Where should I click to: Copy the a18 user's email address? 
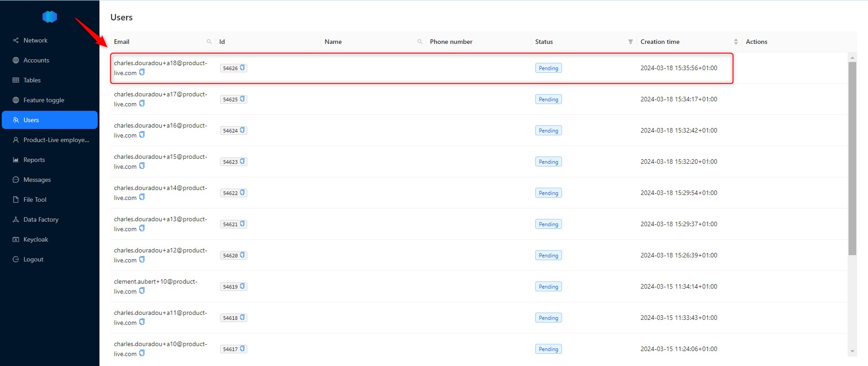coord(142,72)
